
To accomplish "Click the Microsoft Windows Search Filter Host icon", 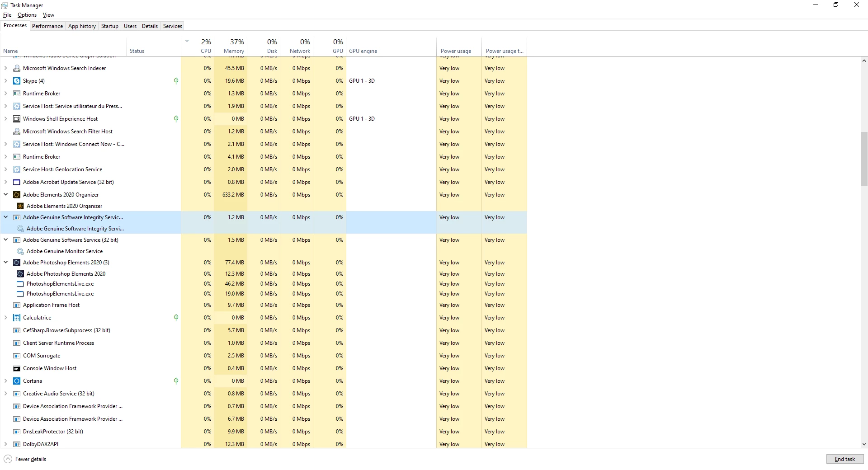I will pyautogui.click(x=17, y=132).
